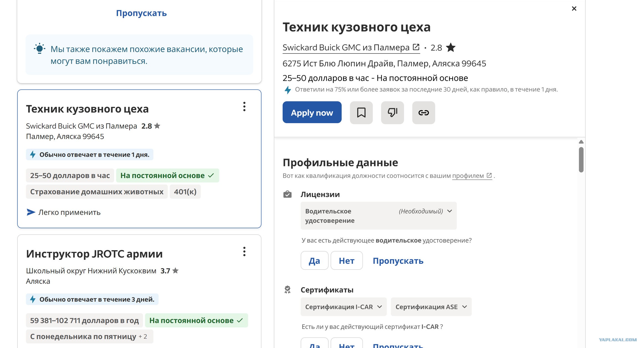Answer Нет for driver's license question
The height and width of the screenshot is (348, 644).
[347, 260]
